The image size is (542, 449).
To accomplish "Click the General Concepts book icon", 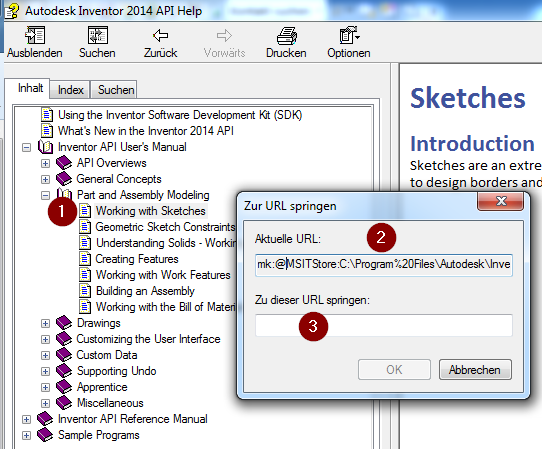I will click(x=64, y=179).
